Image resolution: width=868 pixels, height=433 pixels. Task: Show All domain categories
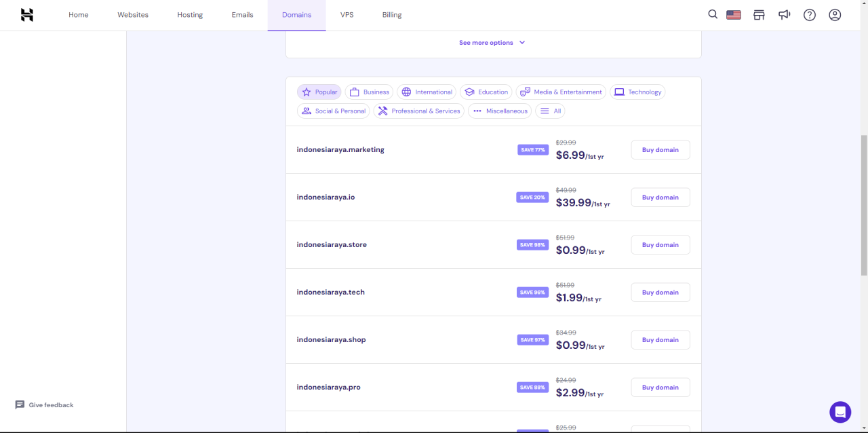point(550,111)
